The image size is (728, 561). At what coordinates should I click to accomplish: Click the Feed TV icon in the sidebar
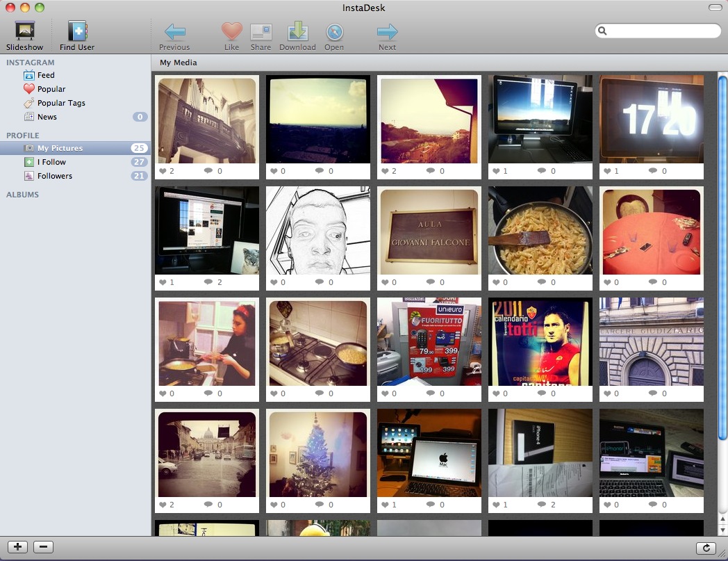coord(29,75)
